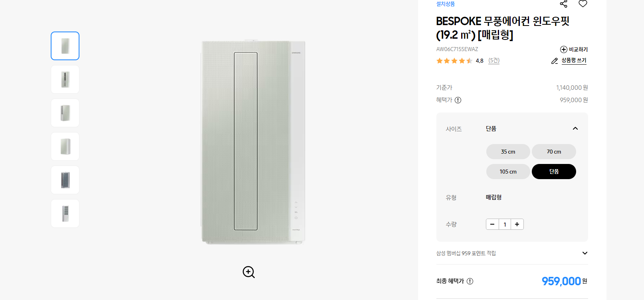Screen dimensions: 644x300
Task: Select the 35 cm size option
Action: tap(508, 152)
